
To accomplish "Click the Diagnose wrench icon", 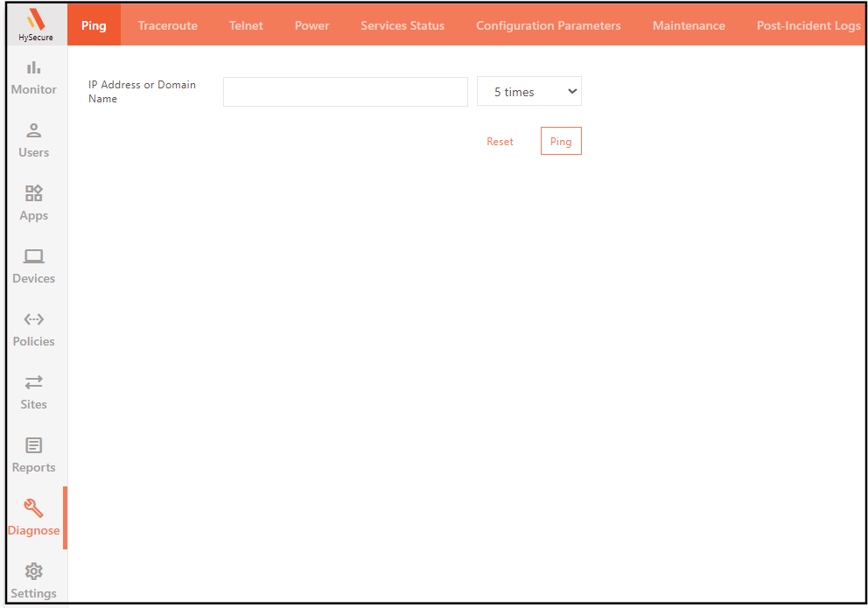I will click(x=34, y=508).
